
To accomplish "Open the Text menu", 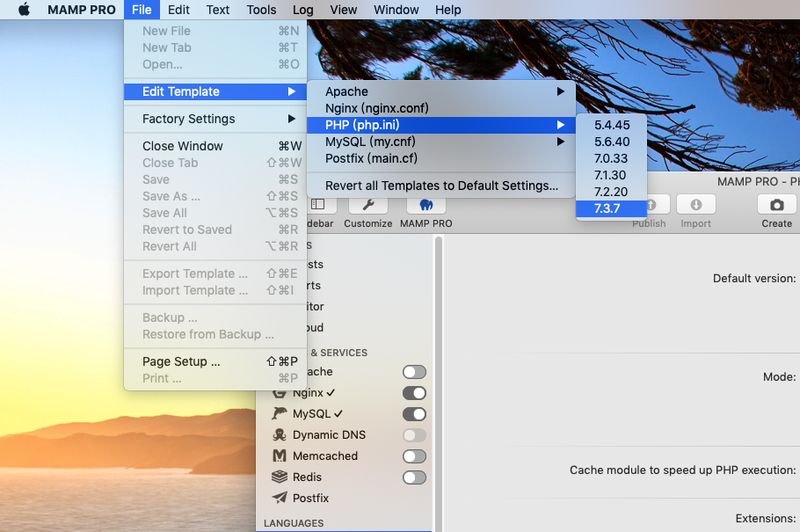I will click(218, 10).
